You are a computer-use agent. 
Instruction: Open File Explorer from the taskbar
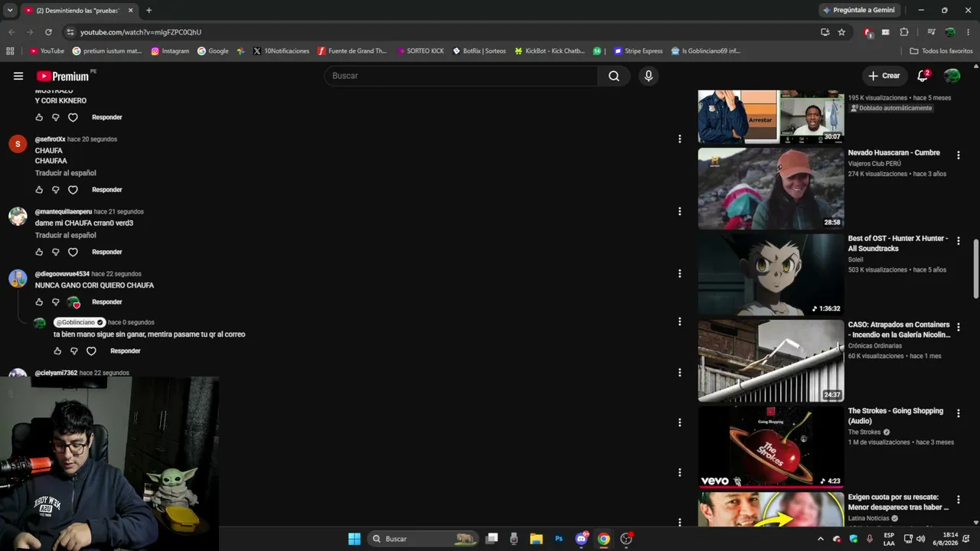point(537,539)
